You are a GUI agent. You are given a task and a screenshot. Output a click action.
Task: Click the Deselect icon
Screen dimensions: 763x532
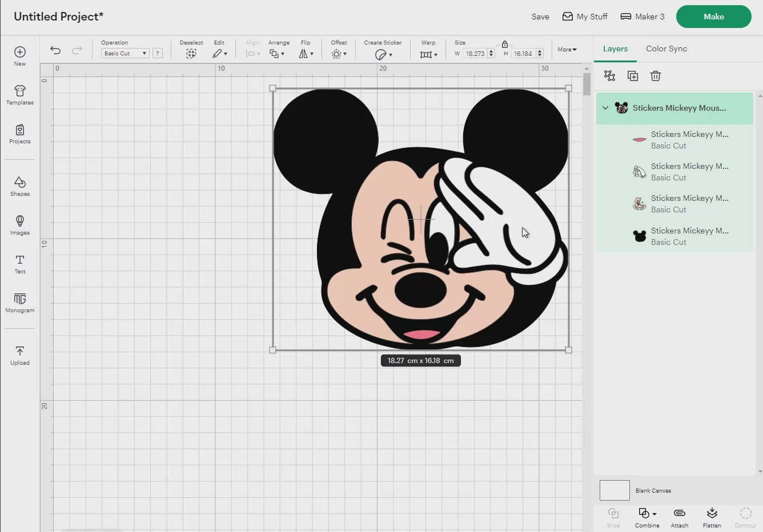tap(191, 54)
